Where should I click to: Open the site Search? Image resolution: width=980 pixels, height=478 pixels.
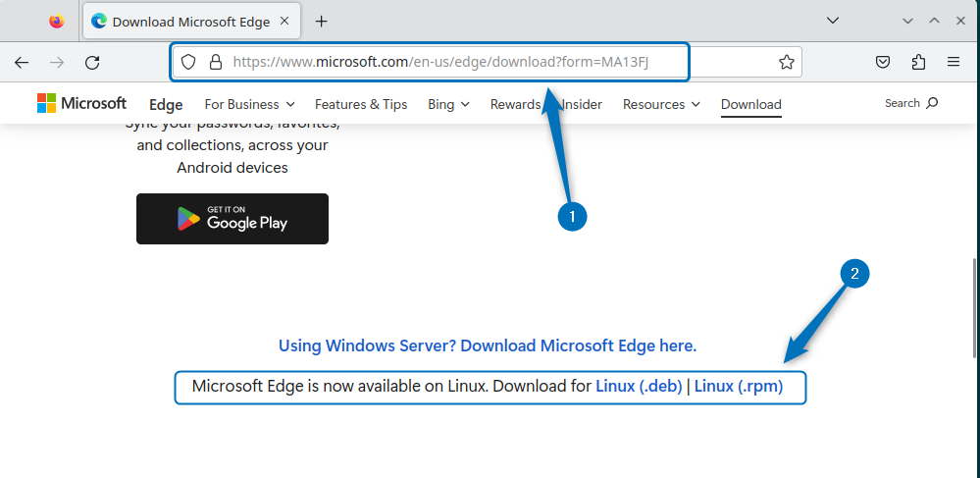pos(911,103)
